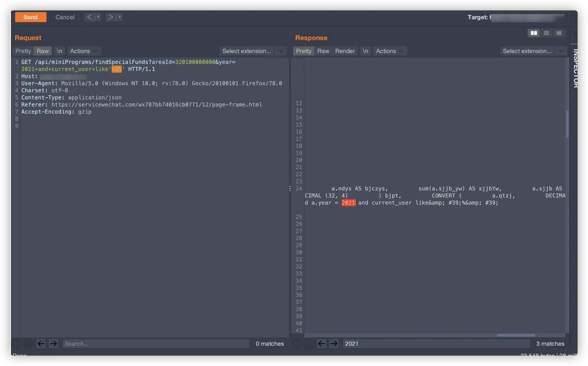Click highlighted %25 in request line
Image resolution: width=588 pixels, height=366 pixels.
[116, 69]
